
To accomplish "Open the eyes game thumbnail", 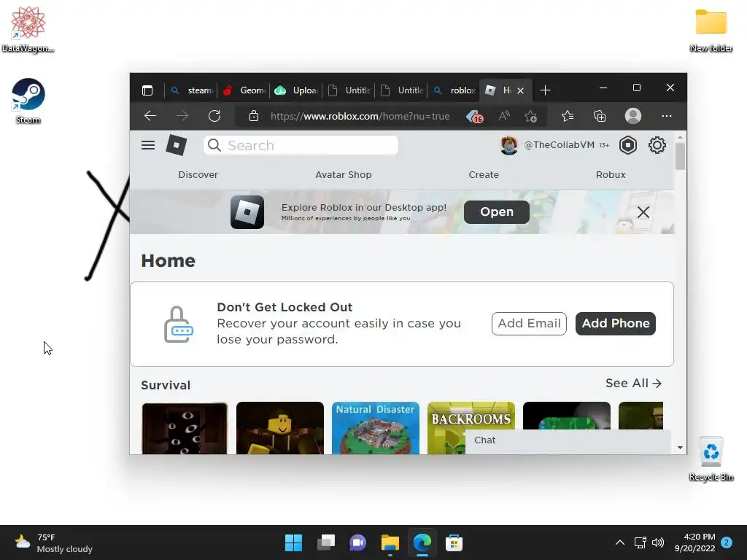I will click(x=185, y=427).
